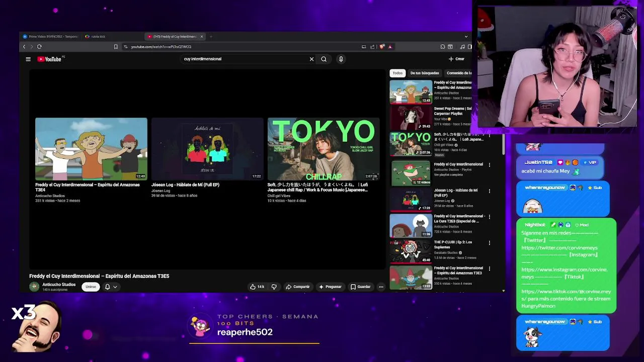This screenshot has height=362, width=644.
Task: Click the Unirse membership button
Action: point(91,287)
